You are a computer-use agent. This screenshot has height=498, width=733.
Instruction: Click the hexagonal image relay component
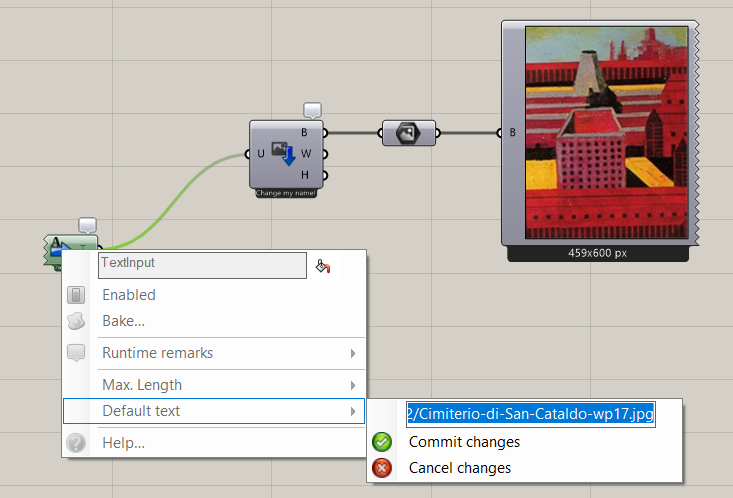[408, 132]
